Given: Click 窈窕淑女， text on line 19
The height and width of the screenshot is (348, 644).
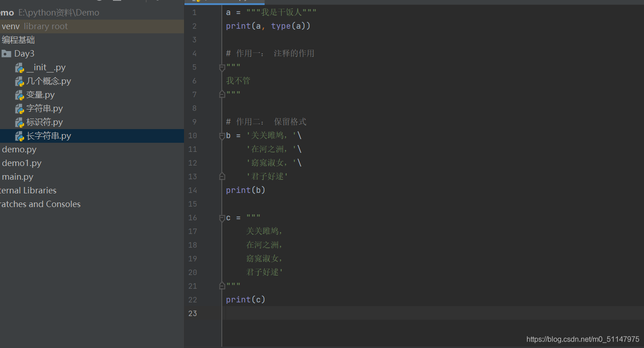Looking at the screenshot, I should click(265, 259).
